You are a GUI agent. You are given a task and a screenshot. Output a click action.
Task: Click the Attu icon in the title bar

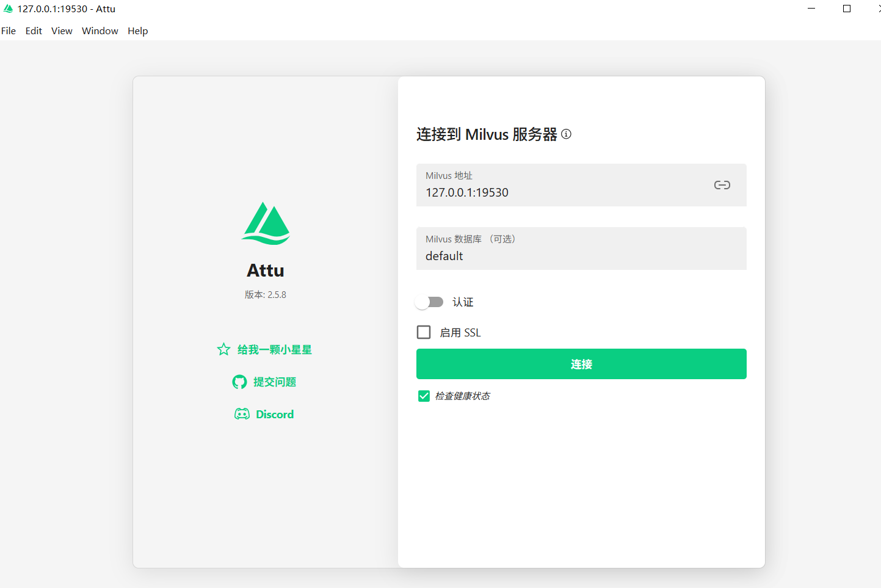(x=8, y=8)
